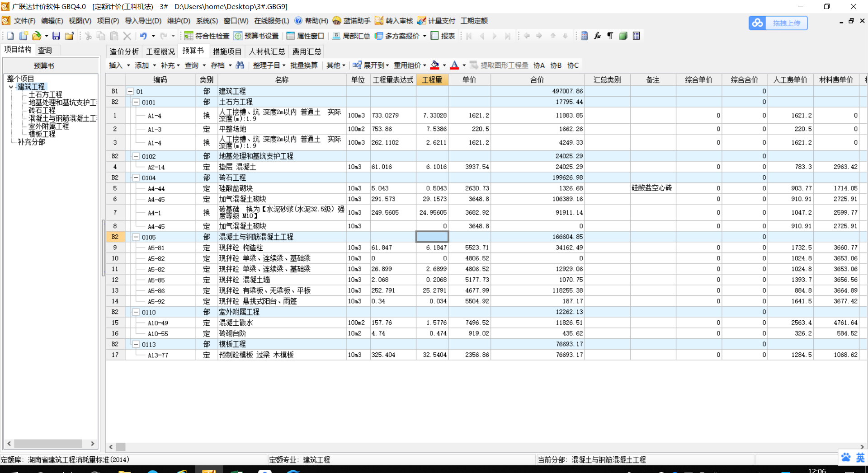Click the 报表 report button

[x=443, y=36]
